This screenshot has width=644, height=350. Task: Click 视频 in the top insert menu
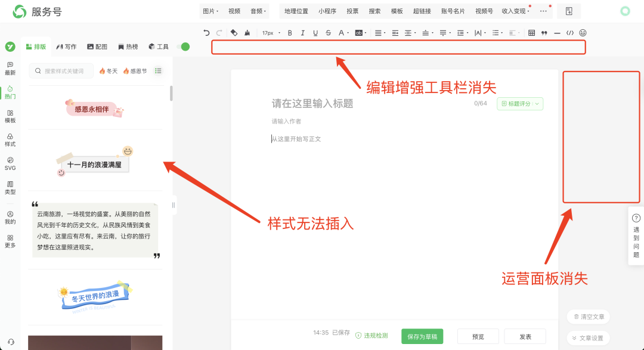tap(234, 11)
